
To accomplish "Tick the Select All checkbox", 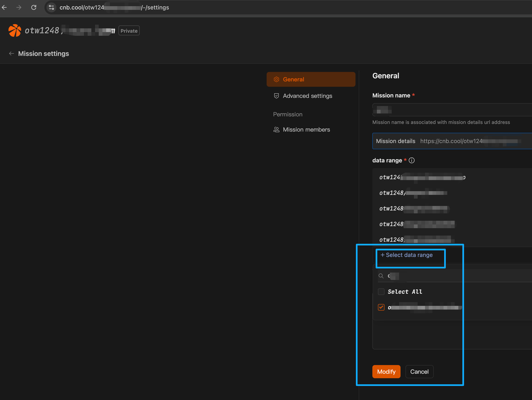I will click(x=381, y=291).
